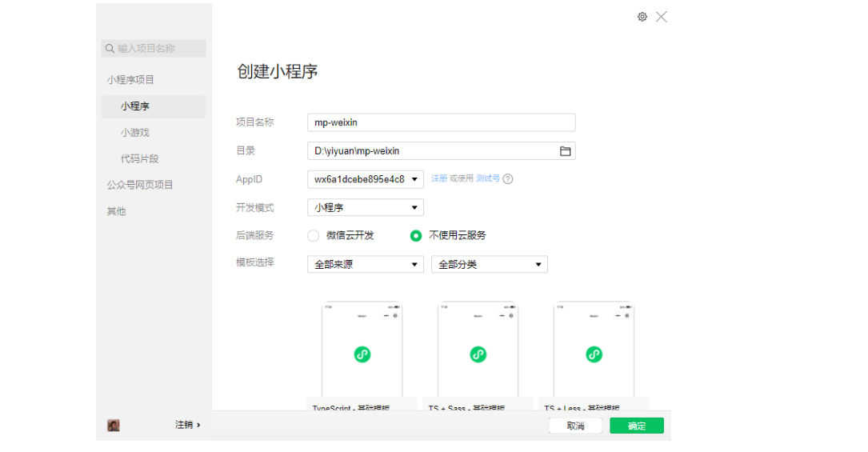Click the 取消 button
This screenshot has height=452, width=868.
pos(576,426)
